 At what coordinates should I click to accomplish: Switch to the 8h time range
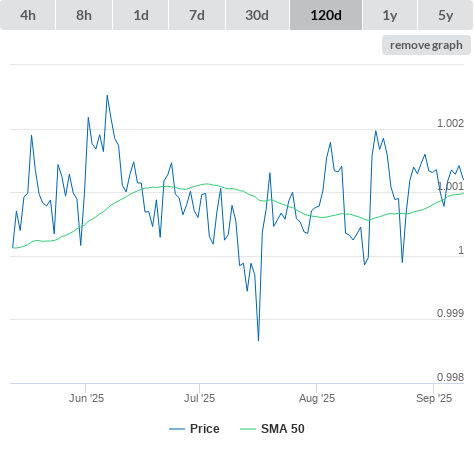[84, 15]
